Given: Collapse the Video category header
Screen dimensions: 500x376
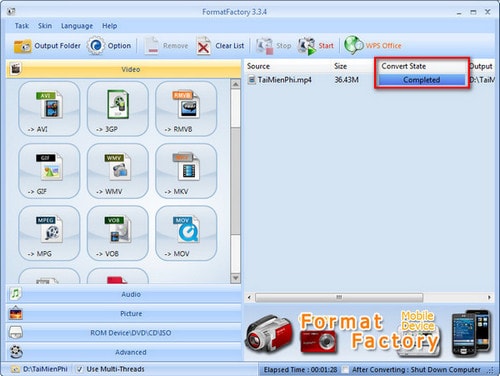Looking at the screenshot, I should click(124, 69).
